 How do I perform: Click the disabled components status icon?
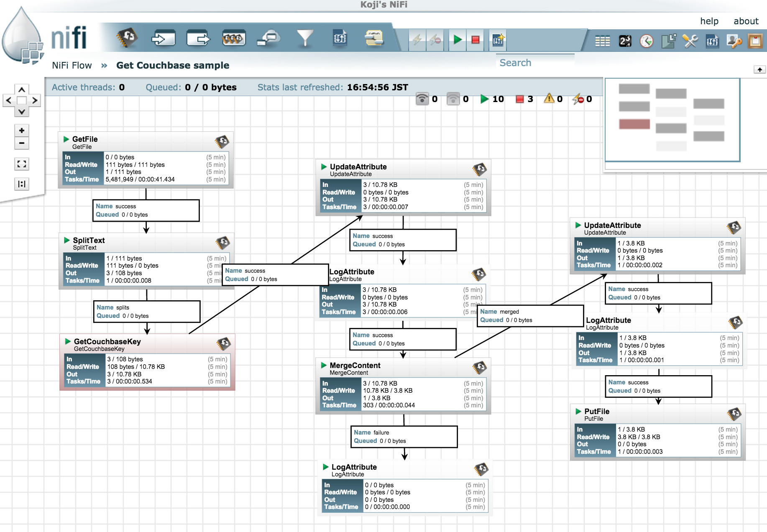[x=578, y=99]
